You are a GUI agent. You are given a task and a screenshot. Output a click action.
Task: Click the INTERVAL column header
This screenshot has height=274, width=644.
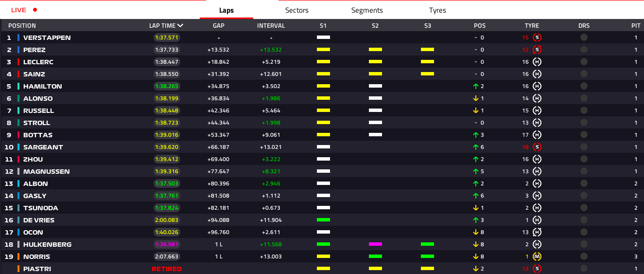pyautogui.click(x=271, y=26)
